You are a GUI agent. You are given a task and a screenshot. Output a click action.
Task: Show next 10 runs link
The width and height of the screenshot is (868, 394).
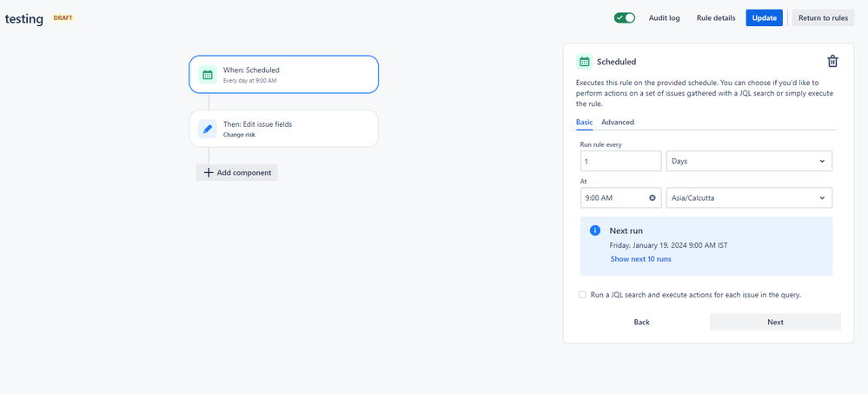coord(640,259)
